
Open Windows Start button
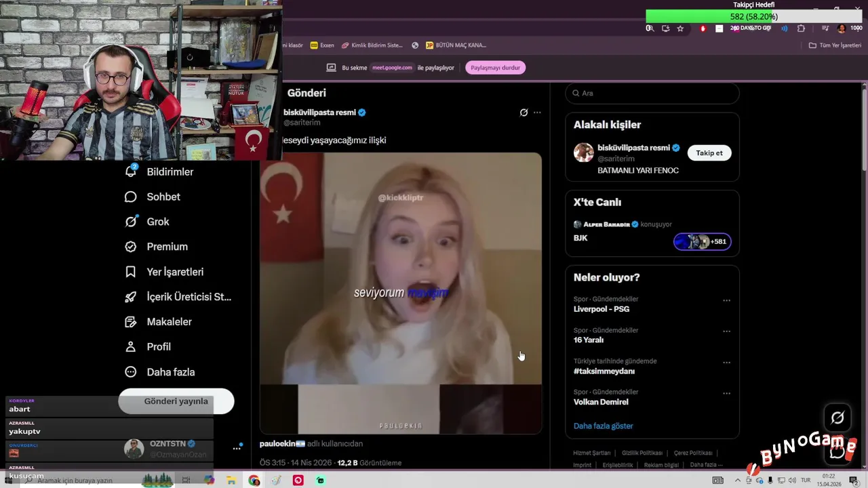[8, 481]
